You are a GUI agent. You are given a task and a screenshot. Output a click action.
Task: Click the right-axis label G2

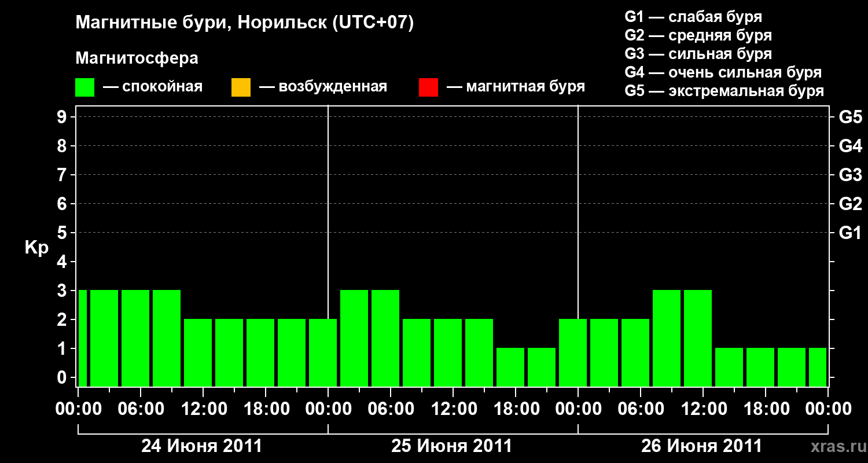850,204
